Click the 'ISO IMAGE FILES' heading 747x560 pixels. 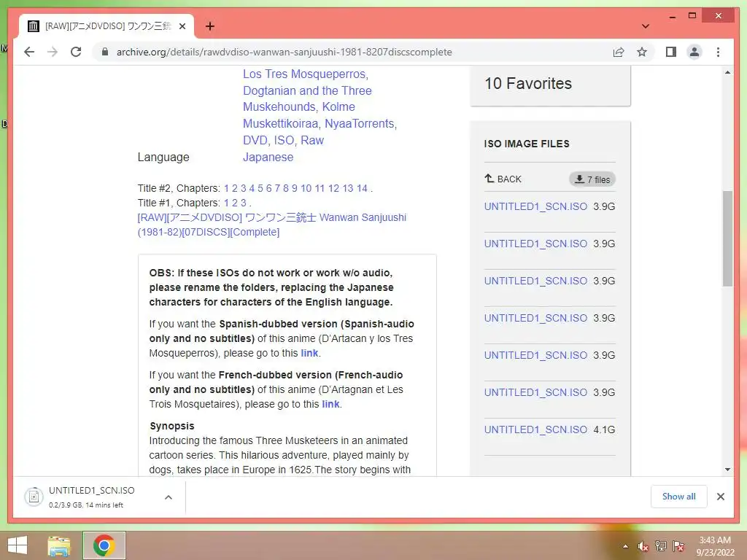[527, 144]
